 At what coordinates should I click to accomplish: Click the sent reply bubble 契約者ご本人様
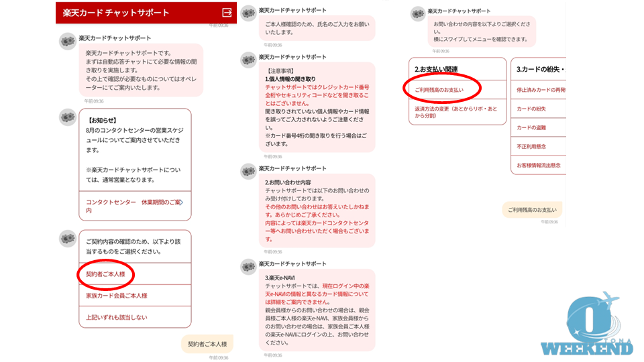tap(207, 344)
